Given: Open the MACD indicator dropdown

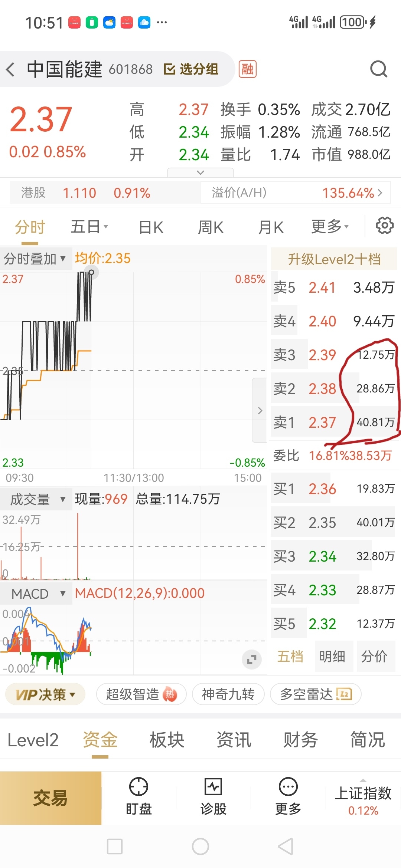Looking at the screenshot, I should (x=36, y=594).
